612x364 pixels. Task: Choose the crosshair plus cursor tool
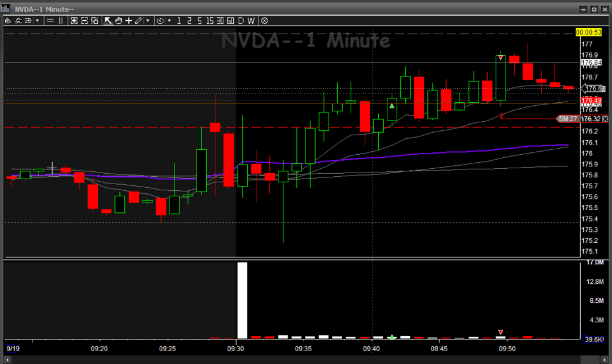tap(129, 20)
